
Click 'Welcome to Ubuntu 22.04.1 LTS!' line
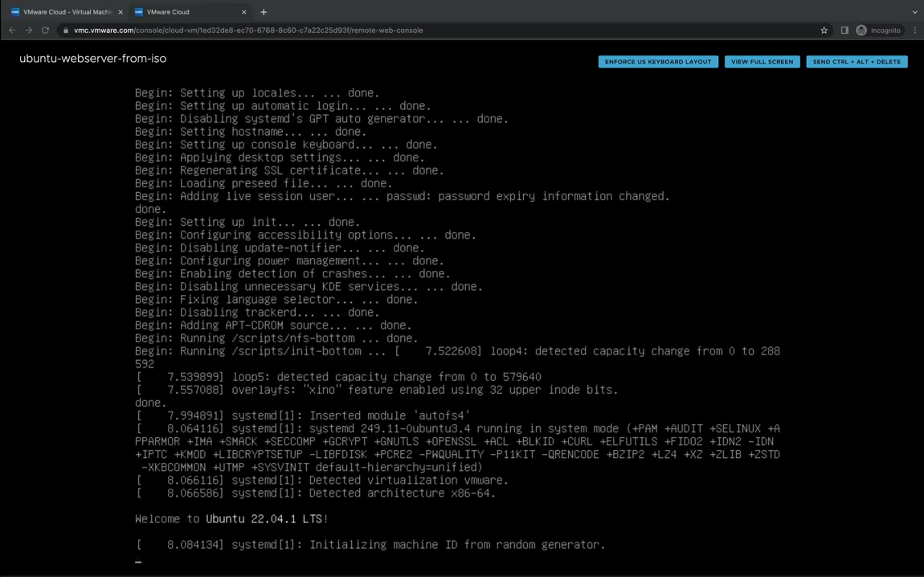(x=231, y=519)
